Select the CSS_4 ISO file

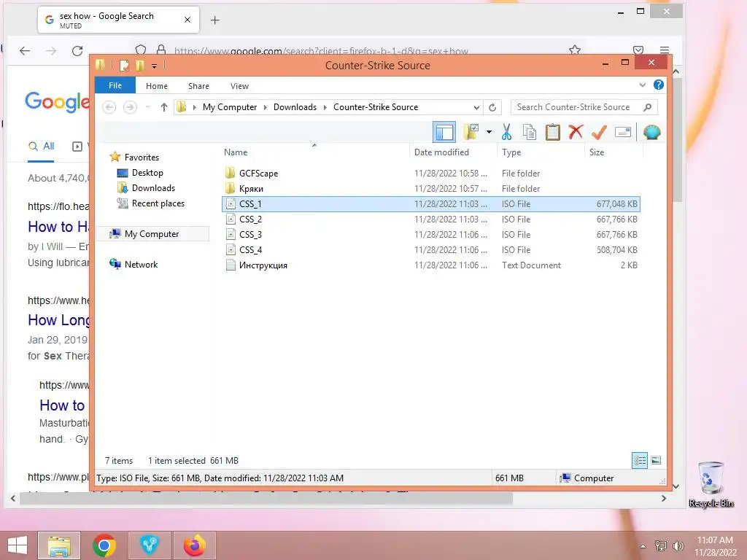(x=430, y=249)
